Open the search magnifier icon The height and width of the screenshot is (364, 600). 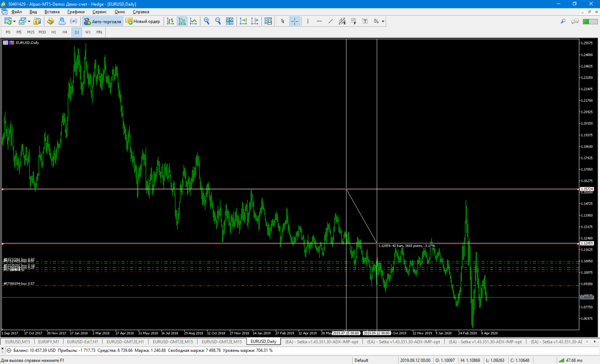coord(563,21)
